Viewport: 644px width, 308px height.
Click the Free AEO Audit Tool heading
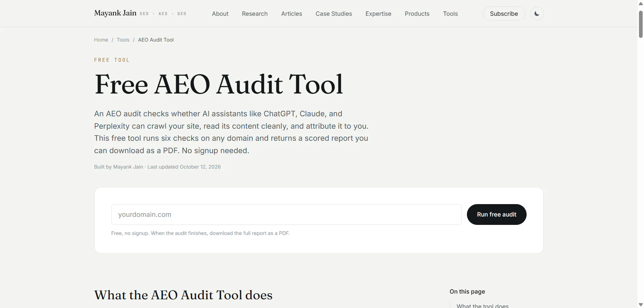[x=219, y=84]
